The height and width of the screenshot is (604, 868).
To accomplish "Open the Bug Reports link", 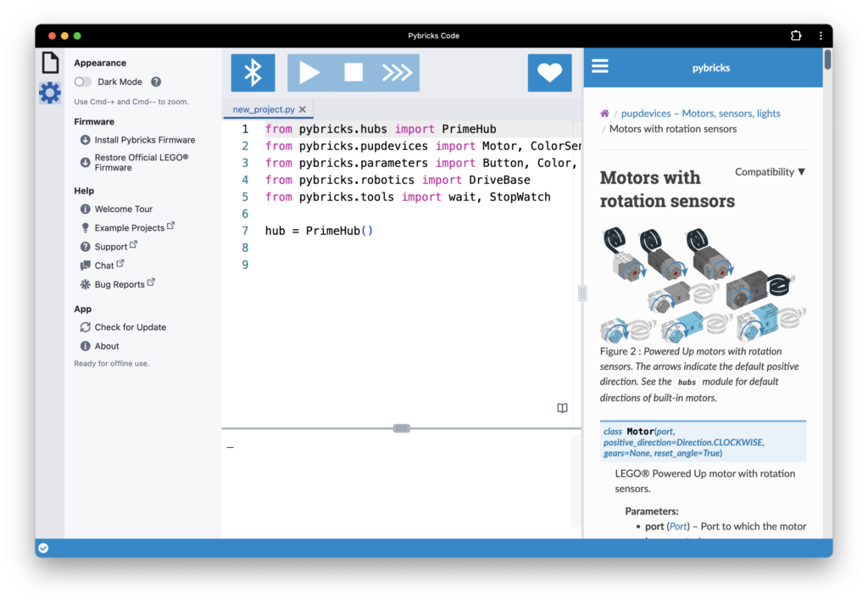I will click(x=120, y=284).
